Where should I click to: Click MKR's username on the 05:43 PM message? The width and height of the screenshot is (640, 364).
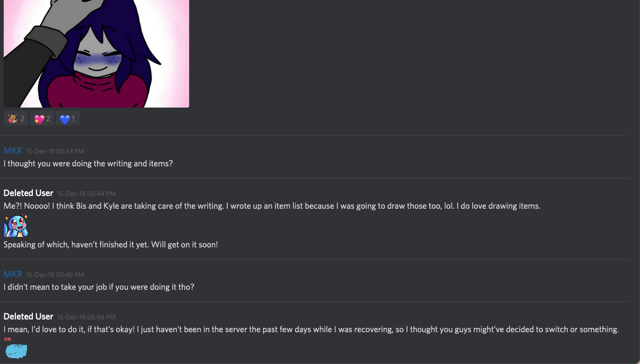click(13, 151)
